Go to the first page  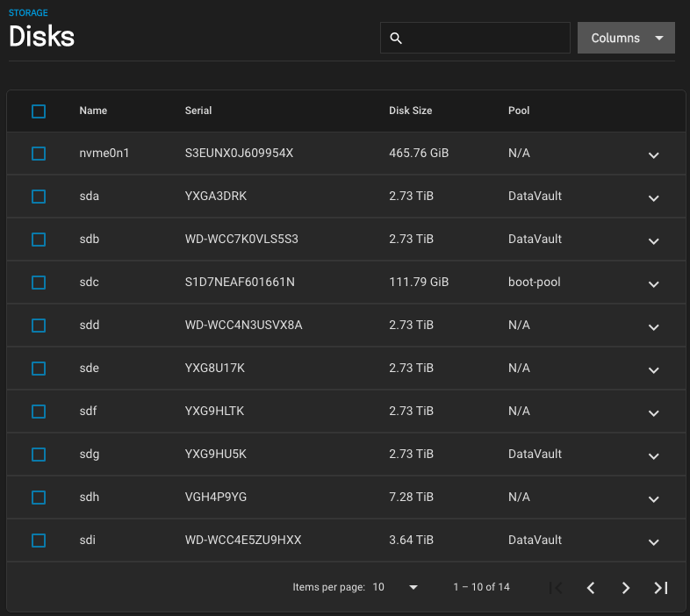click(x=556, y=587)
